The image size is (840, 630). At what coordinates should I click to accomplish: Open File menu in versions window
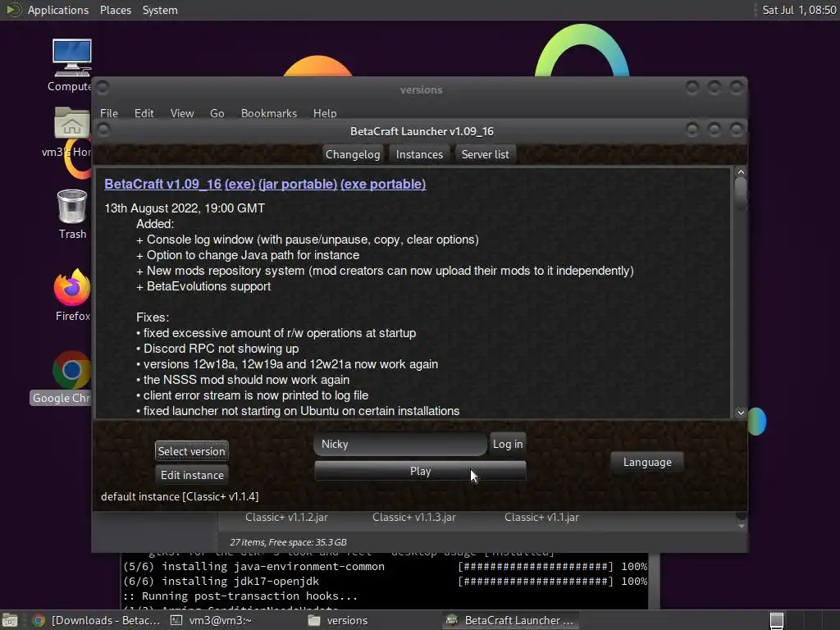[109, 113]
